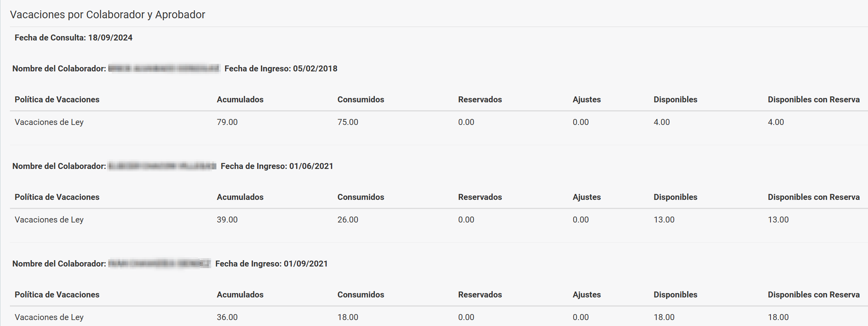Click the "Fecha de Ingreso: 01/06/2021" label
The height and width of the screenshot is (326, 868).
coord(277,166)
